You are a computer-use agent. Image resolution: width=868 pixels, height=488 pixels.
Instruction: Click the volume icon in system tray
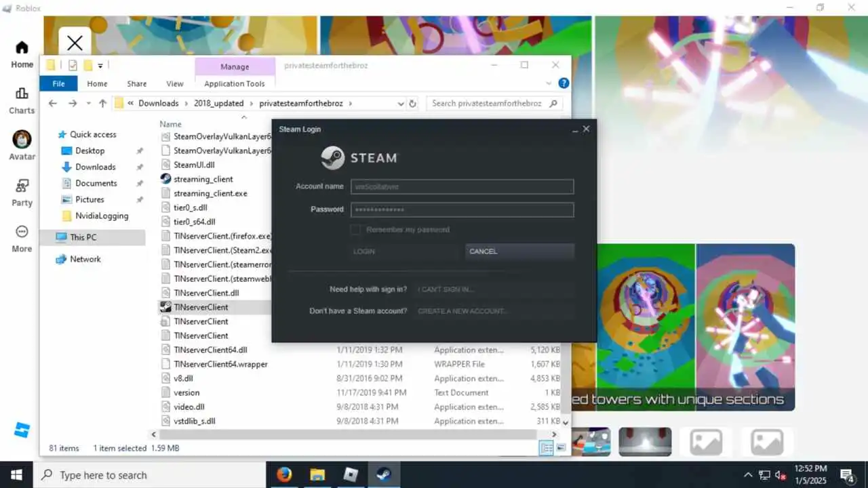pyautogui.click(x=781, y=475)
